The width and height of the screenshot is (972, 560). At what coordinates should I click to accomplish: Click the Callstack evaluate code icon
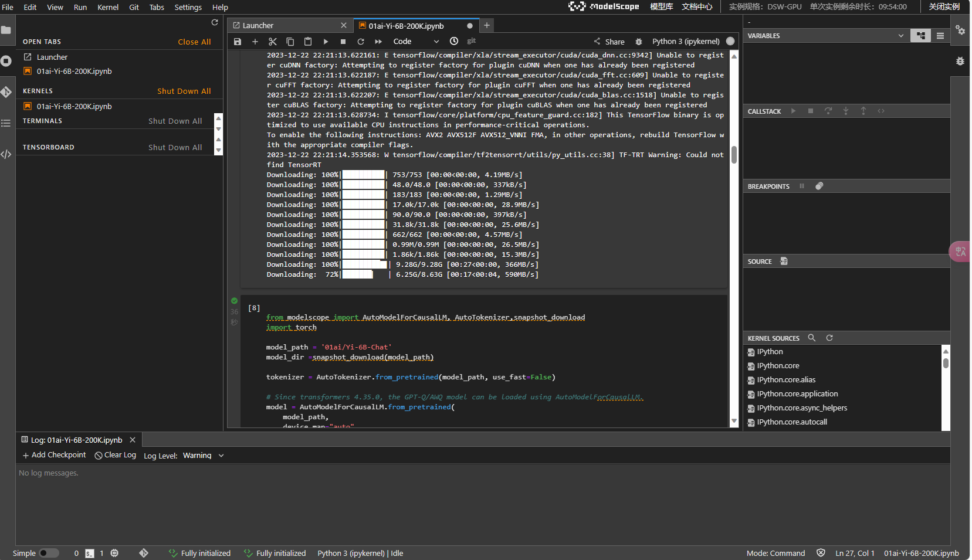pyautogui.click(x=881, y=111)
